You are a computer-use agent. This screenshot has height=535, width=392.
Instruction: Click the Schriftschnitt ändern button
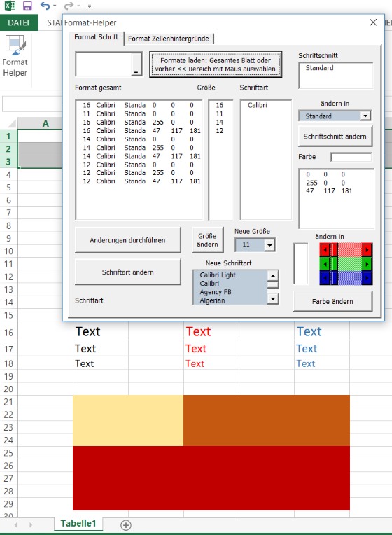coord(335,136)
